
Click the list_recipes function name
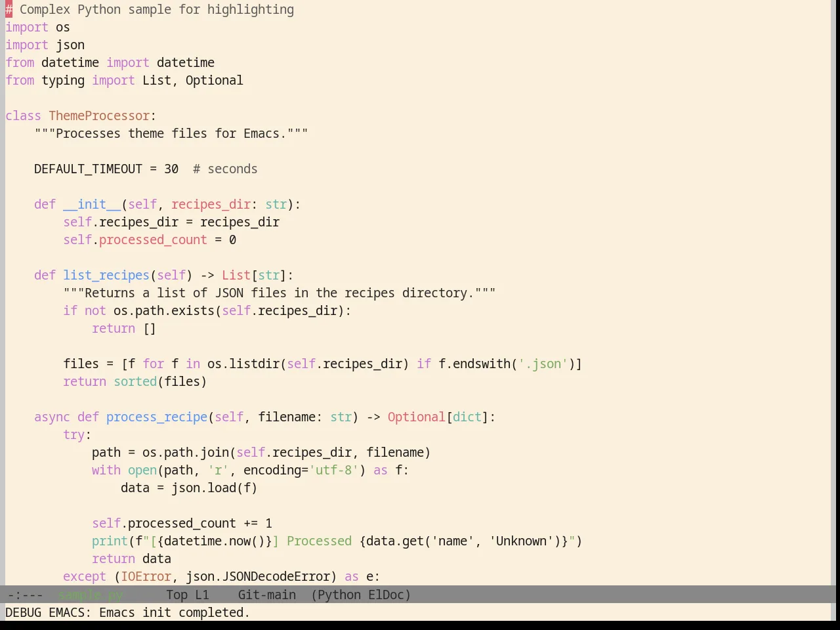[106, 276]
